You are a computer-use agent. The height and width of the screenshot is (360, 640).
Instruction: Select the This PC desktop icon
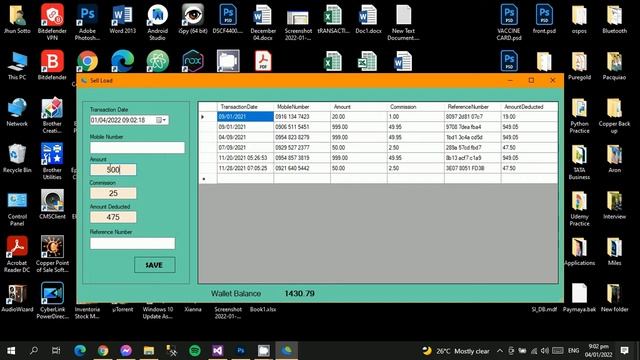tap(17, 65)
